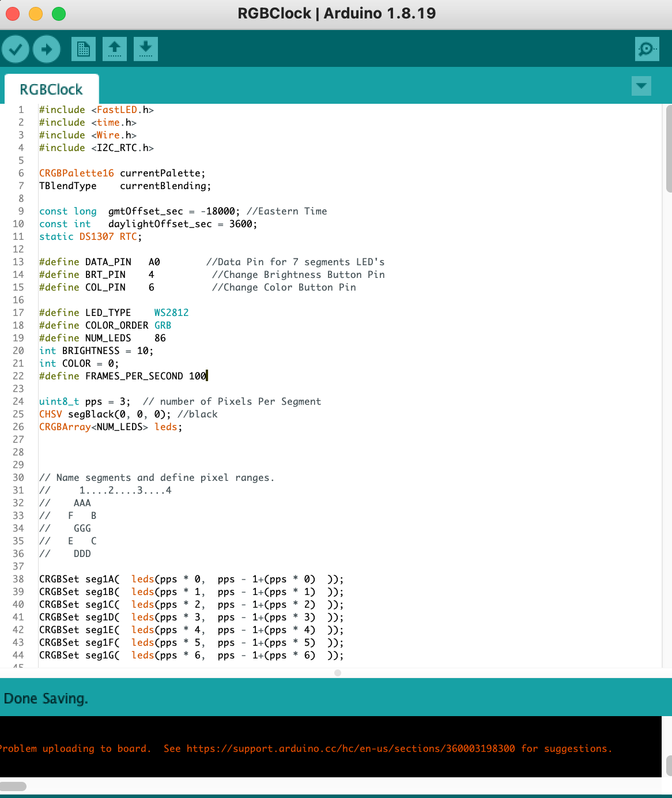Viewport: 672px width, 798px height.
Task: Click the divider handle dot above status bar
Action: click(x=338, y=673)
